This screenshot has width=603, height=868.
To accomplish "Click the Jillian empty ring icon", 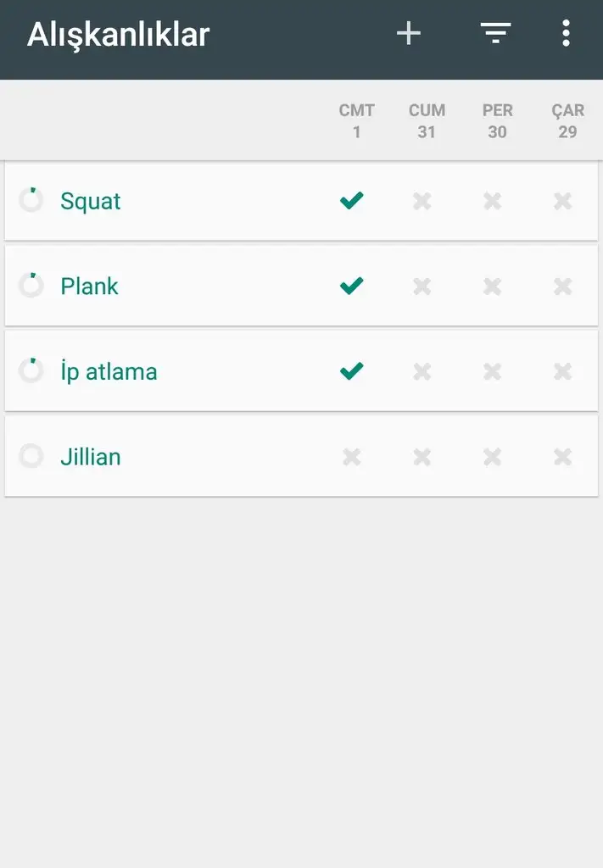I will pos(31,455).
